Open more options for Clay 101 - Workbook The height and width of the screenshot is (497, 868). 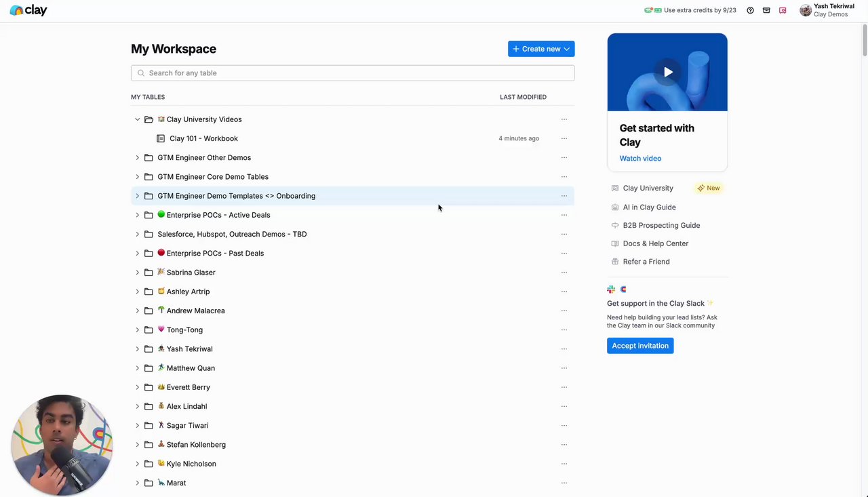click(x=564, y=138)
